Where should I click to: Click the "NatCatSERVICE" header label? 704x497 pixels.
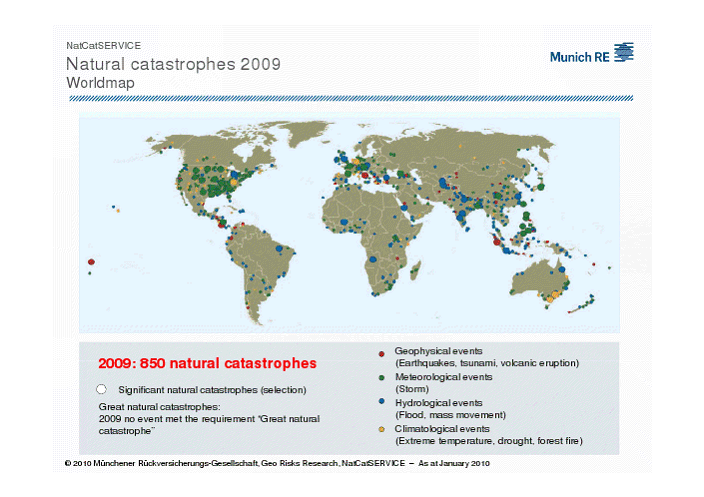pos(103,46)
